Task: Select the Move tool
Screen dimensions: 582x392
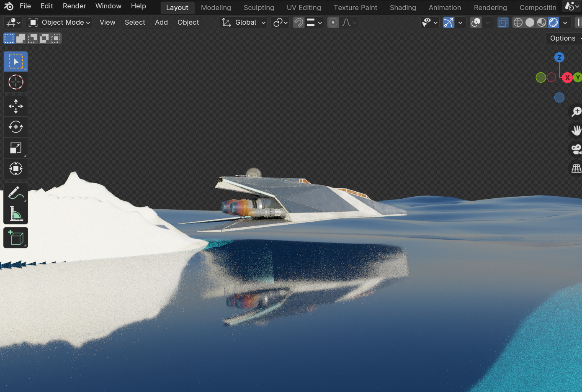Action: 16,106
